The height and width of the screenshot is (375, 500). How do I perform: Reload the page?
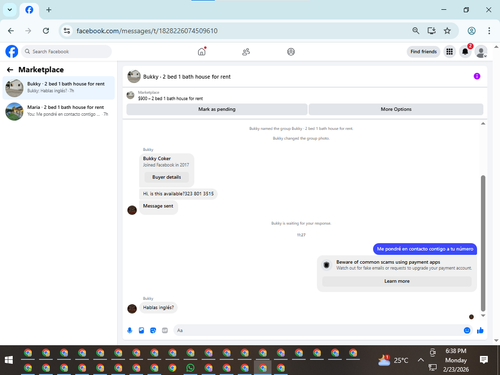pyautogui.click(x=46, y=31)
